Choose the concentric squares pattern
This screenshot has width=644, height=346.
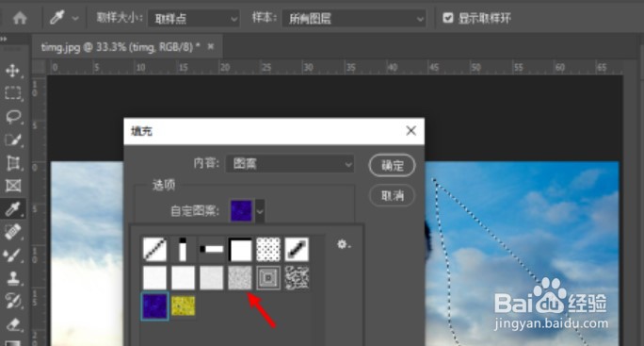[268, 278]
